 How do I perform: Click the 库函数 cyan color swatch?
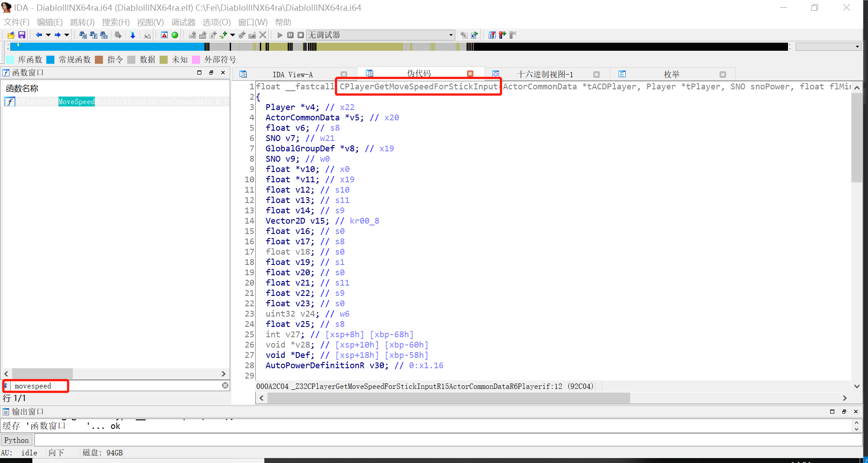[x=10, y=60]
